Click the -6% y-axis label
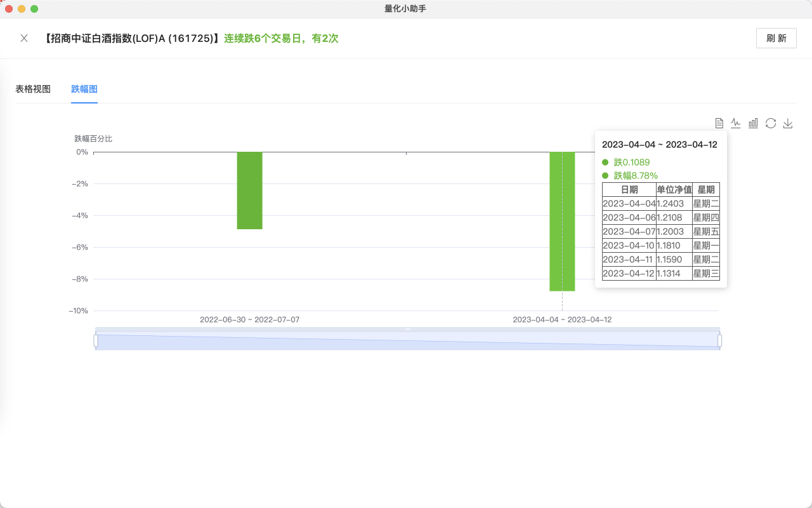The height and width of the screenshot is (508, 812). click(80, 248)
